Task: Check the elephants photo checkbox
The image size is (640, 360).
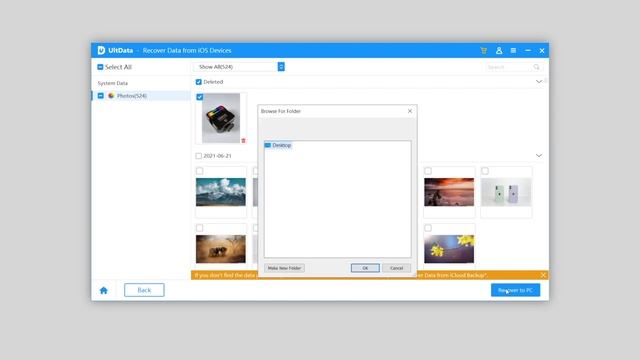Action: (x=200, y=228)
